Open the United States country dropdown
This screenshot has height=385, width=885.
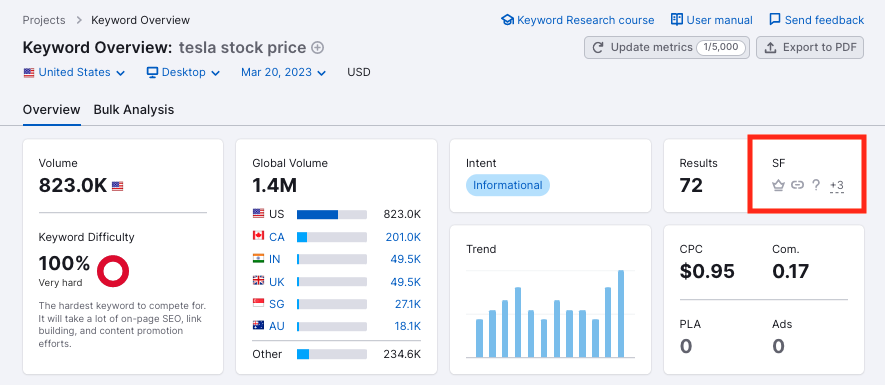pyautogui.click(x=74, y=72)
